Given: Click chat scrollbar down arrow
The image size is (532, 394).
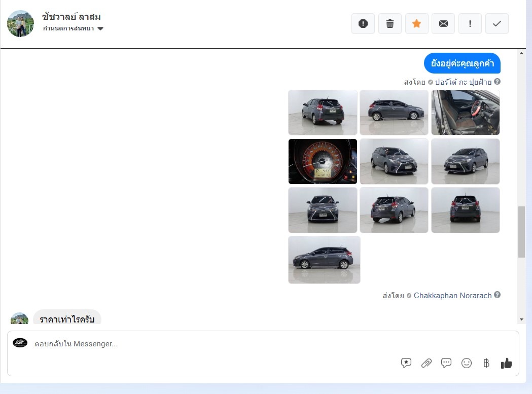Looking at the screenshot, I should pyautogui.click(x=521, y=319).
